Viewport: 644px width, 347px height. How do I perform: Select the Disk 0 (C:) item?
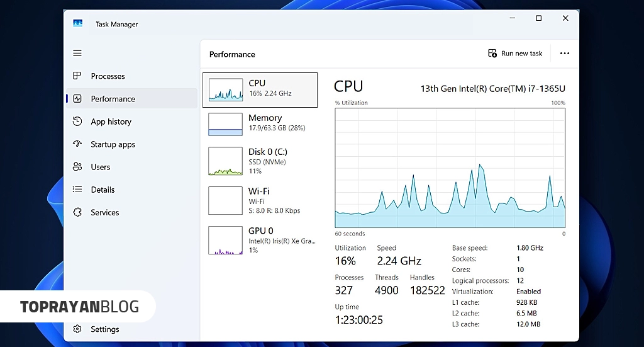260,161
